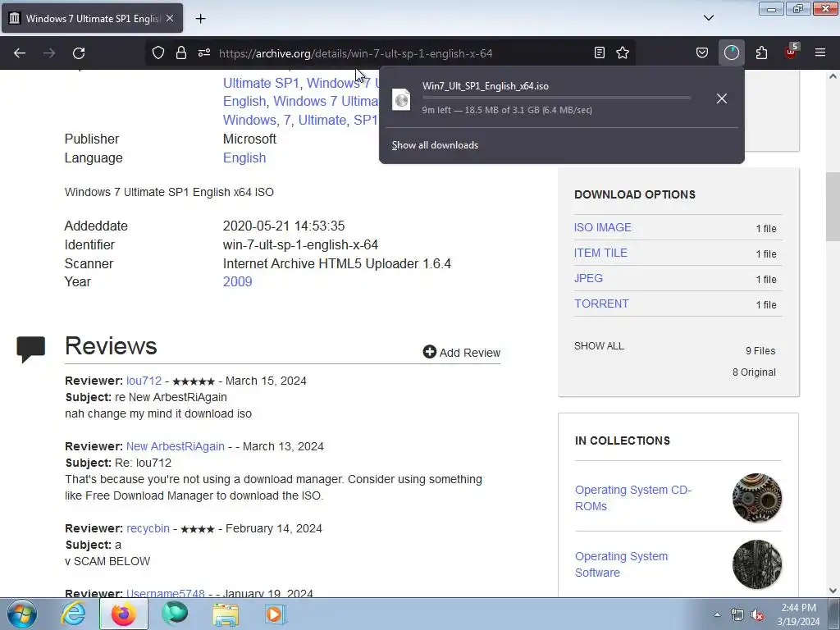Click the 9 Files count text
The height and width of the screenshot is (630, 840).
click(x=760, y=351)
